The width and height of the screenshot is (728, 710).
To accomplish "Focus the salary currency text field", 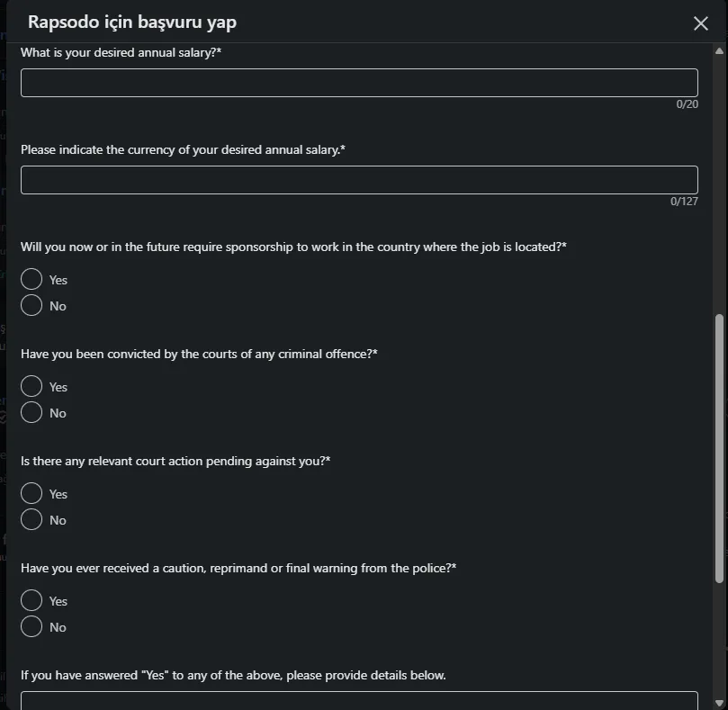I will (359, 180).
